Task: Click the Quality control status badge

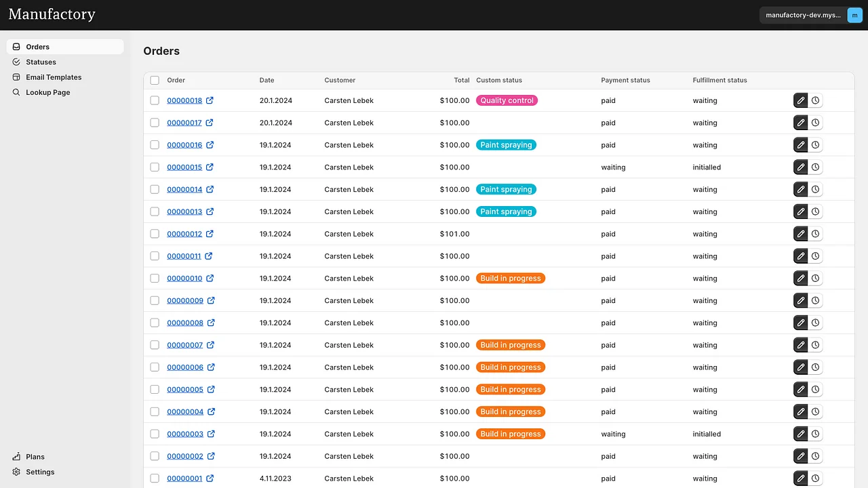Action: coord(507,100)
